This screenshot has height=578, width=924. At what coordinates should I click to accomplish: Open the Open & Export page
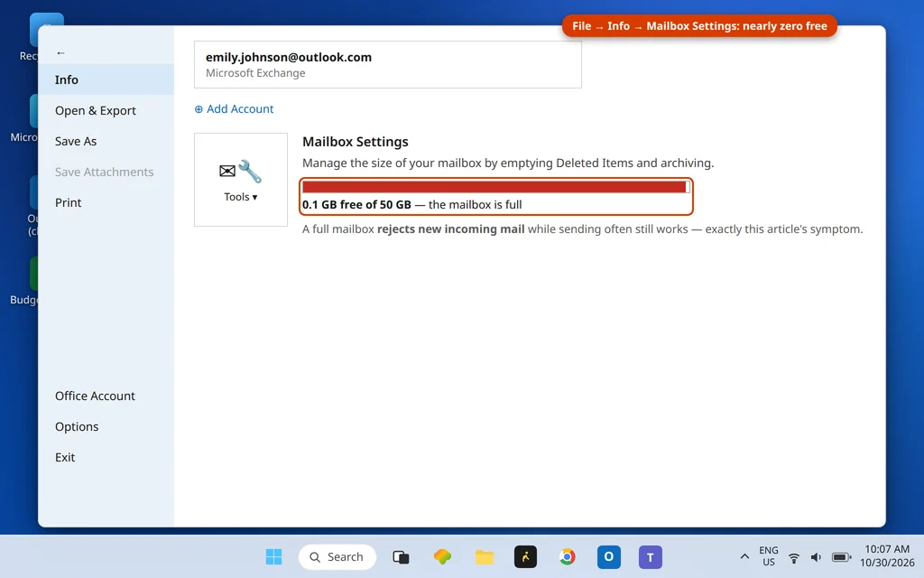106,110
